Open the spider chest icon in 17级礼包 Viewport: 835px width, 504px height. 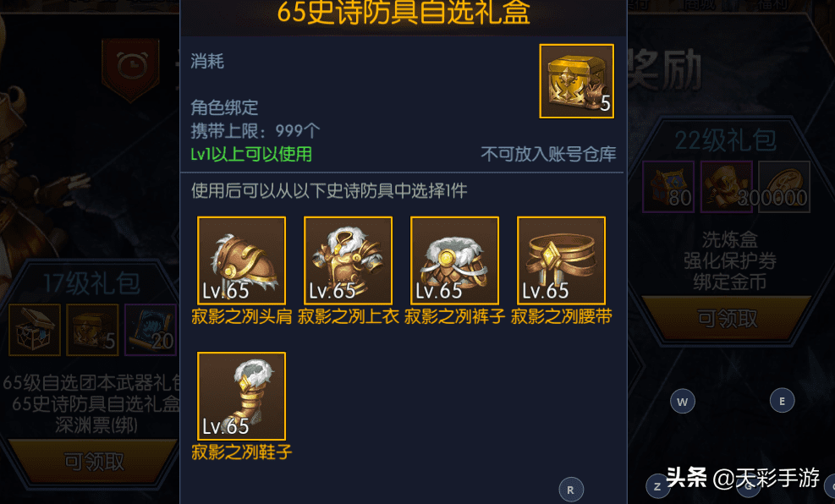click(x=35, y=330)
